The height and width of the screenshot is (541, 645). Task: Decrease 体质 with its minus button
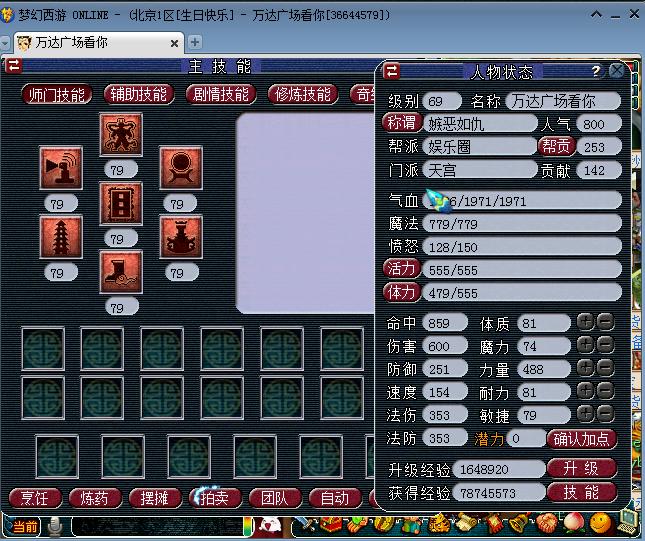tap(605, 322)
